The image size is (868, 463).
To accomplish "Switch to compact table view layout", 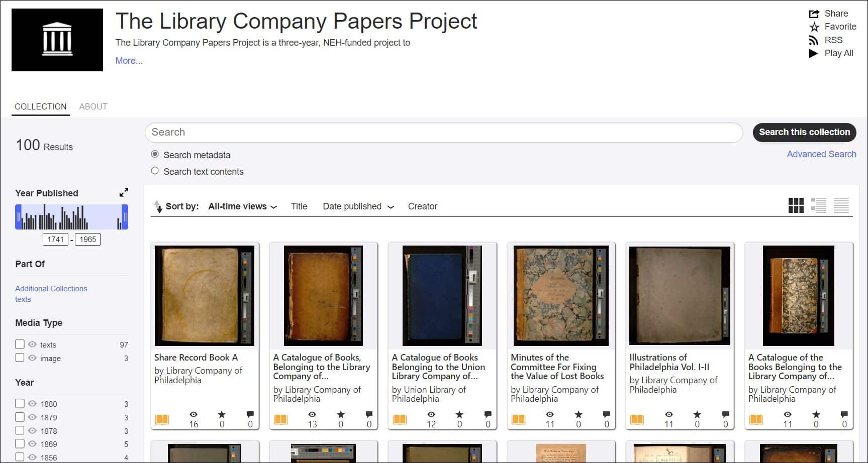I will click(x=842, y=205).
